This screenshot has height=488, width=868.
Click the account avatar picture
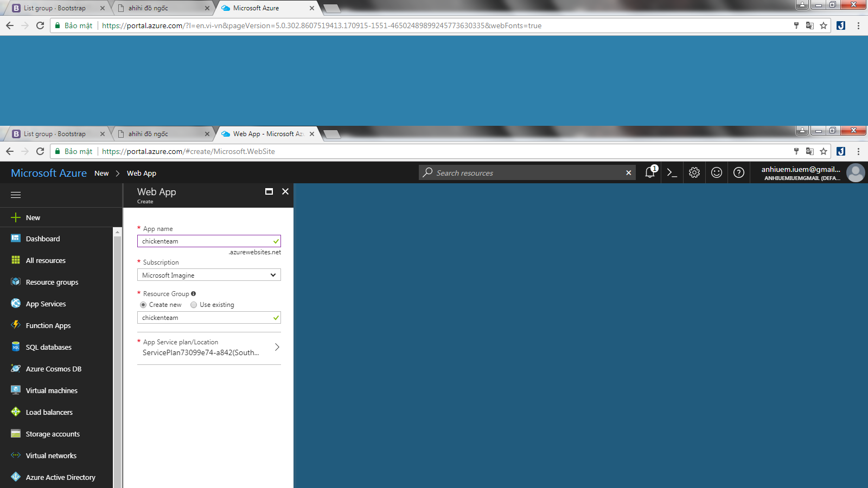coord(856,173)
